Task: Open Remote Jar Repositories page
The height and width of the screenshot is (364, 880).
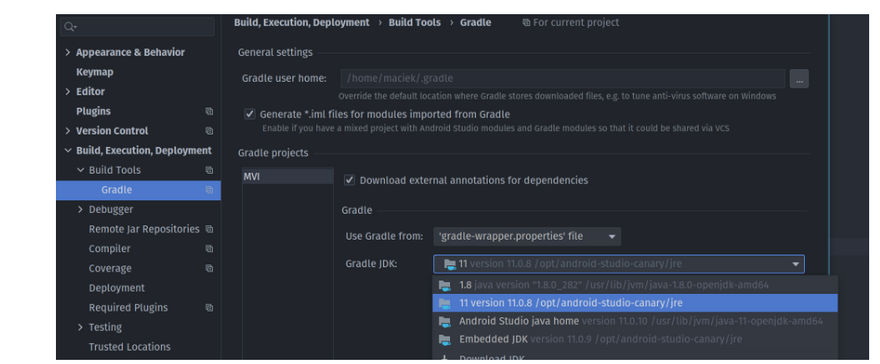Action: [x=144, y=229]
